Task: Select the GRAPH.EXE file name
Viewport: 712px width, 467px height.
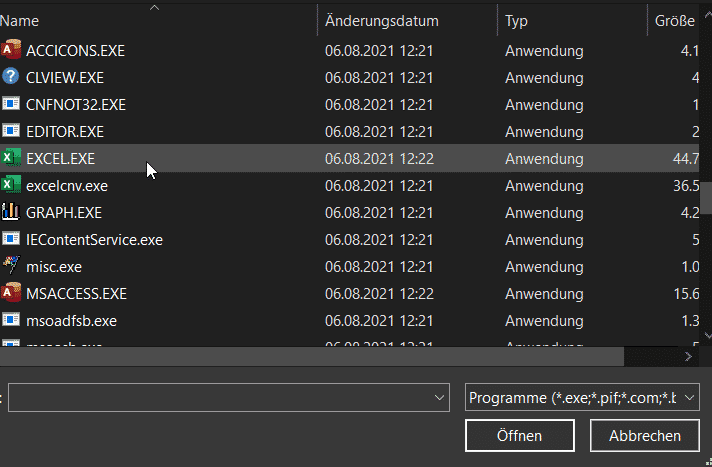Action: coord(64,213)
